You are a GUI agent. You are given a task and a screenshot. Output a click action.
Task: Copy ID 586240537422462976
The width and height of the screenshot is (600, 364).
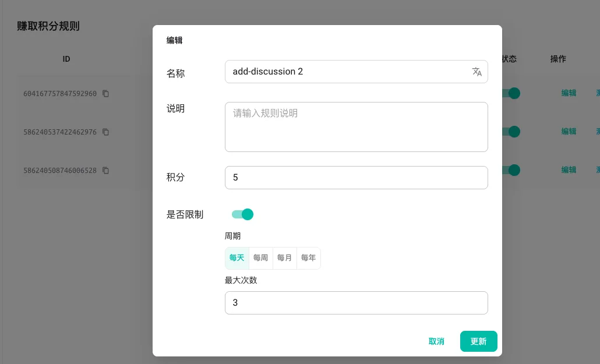pyautogui.click(x=105, y=132)
